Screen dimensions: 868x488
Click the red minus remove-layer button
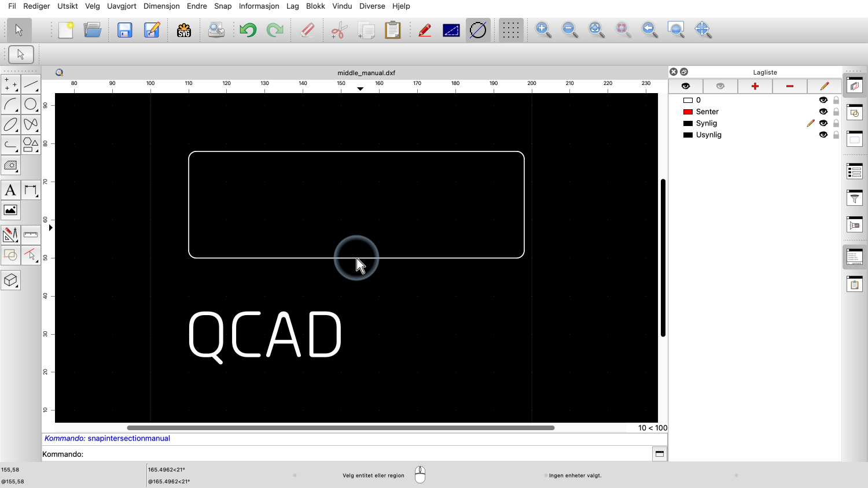click(789, 86)
